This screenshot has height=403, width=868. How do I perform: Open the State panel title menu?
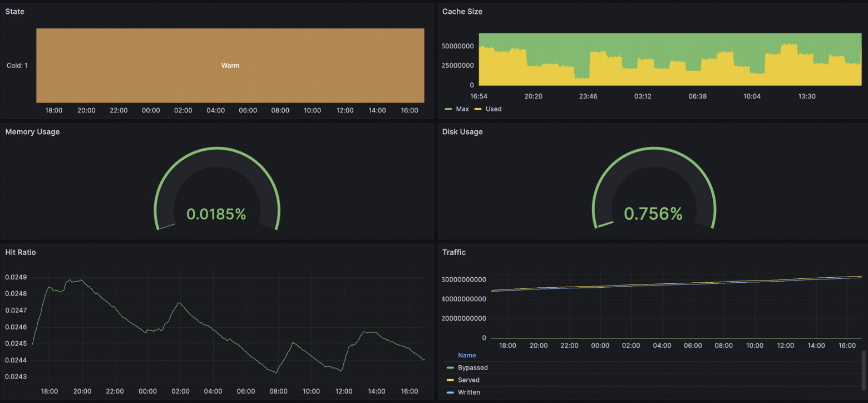(x=15, y=12)
